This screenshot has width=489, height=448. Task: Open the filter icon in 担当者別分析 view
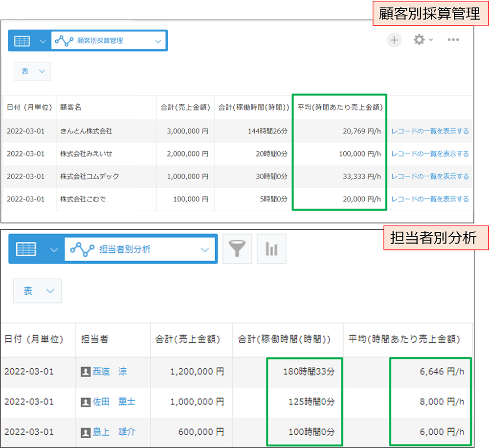pos(237,248)
